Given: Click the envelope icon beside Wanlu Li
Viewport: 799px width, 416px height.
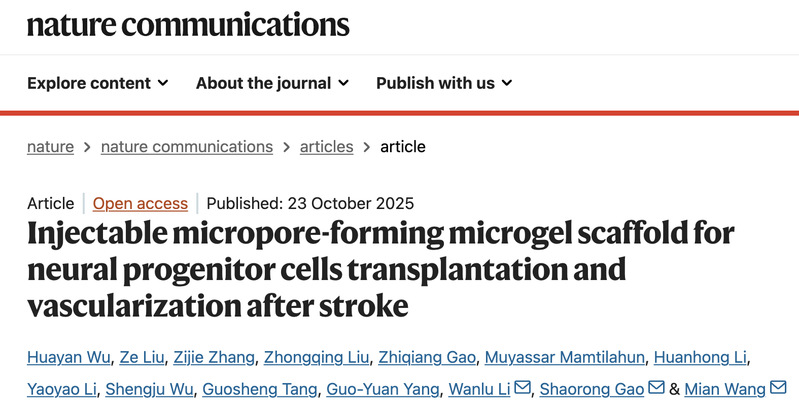Looking at the screenshot, I should [522, 388].
